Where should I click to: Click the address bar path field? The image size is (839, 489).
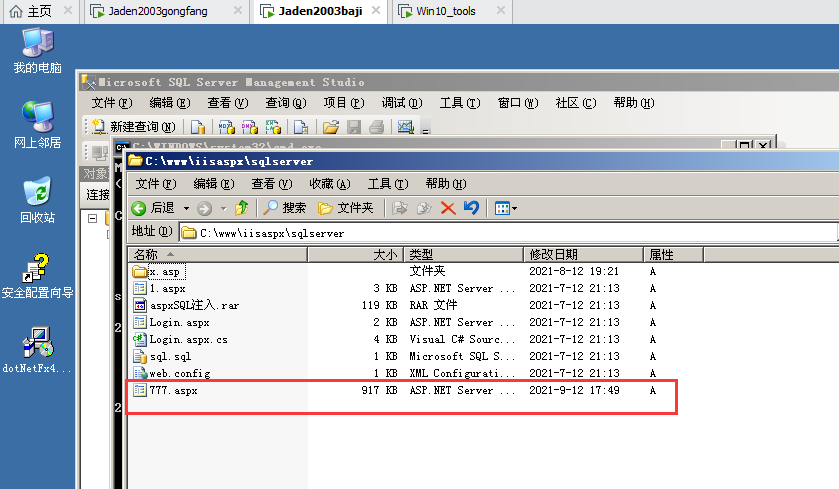500,232
